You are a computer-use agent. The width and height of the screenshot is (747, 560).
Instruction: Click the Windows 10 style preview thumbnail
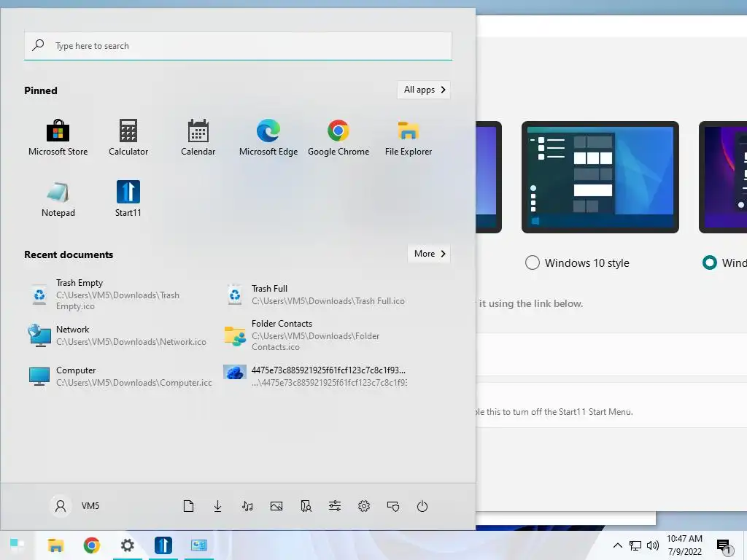(x=600, y=177)
